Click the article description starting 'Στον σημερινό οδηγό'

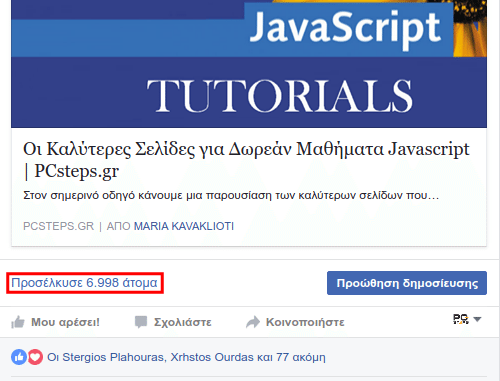[x=231, y=195]
